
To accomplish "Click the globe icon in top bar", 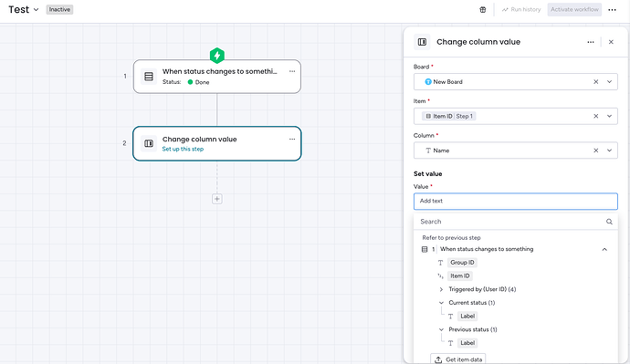I will (483, 10).
